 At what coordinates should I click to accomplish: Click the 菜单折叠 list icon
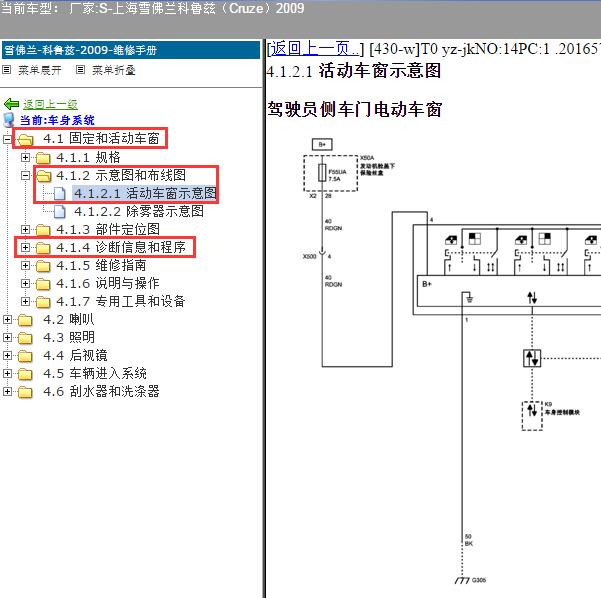pos(80,70)
